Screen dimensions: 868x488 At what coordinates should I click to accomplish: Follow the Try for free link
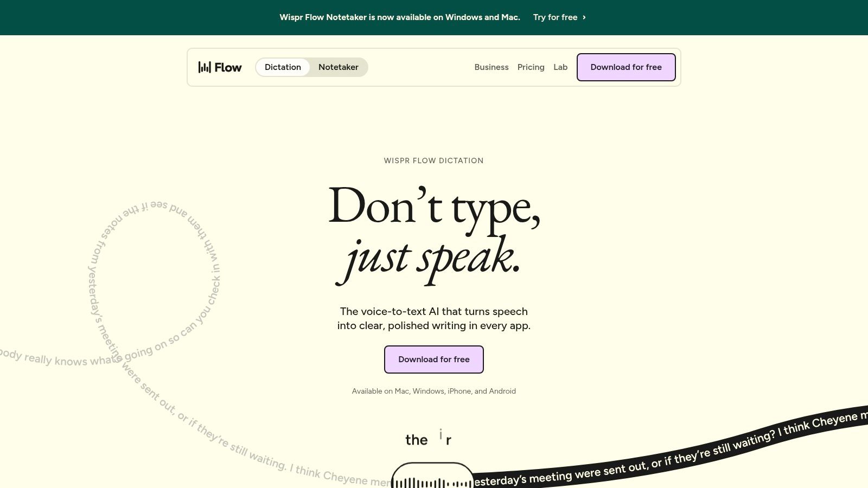[x=559, y=17]
